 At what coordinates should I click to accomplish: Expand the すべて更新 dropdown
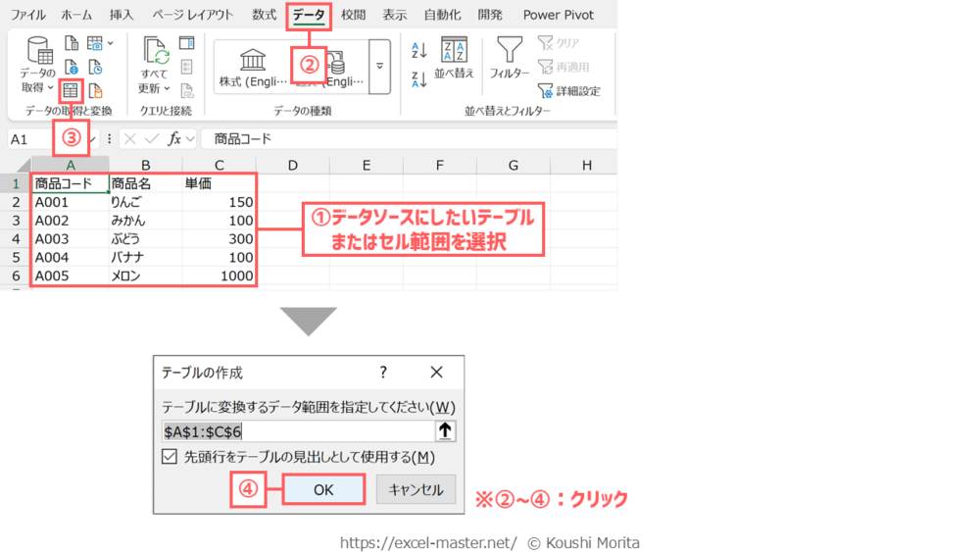[155, 89]
